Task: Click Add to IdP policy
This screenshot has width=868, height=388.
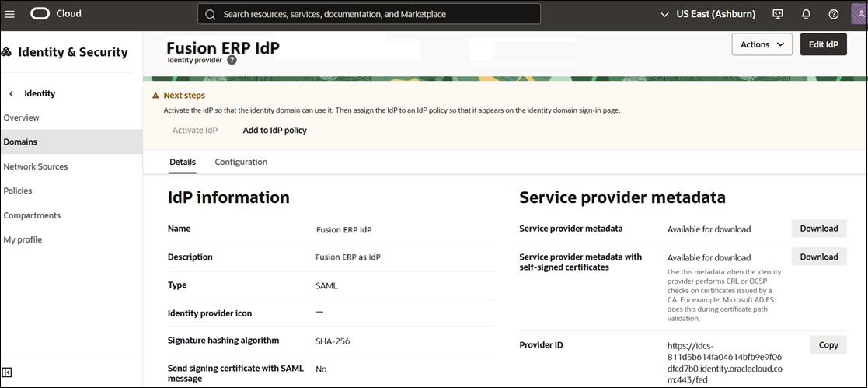Action: 274,131
